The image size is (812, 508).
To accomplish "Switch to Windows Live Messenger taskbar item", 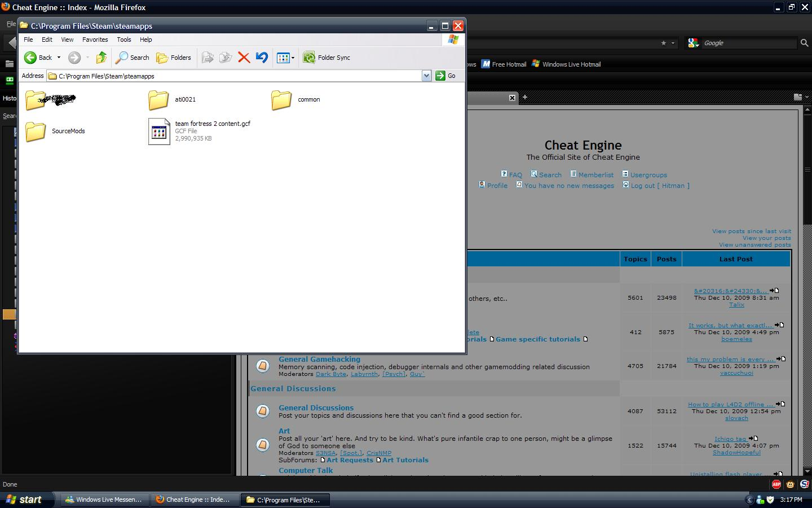I will [104, 500].
